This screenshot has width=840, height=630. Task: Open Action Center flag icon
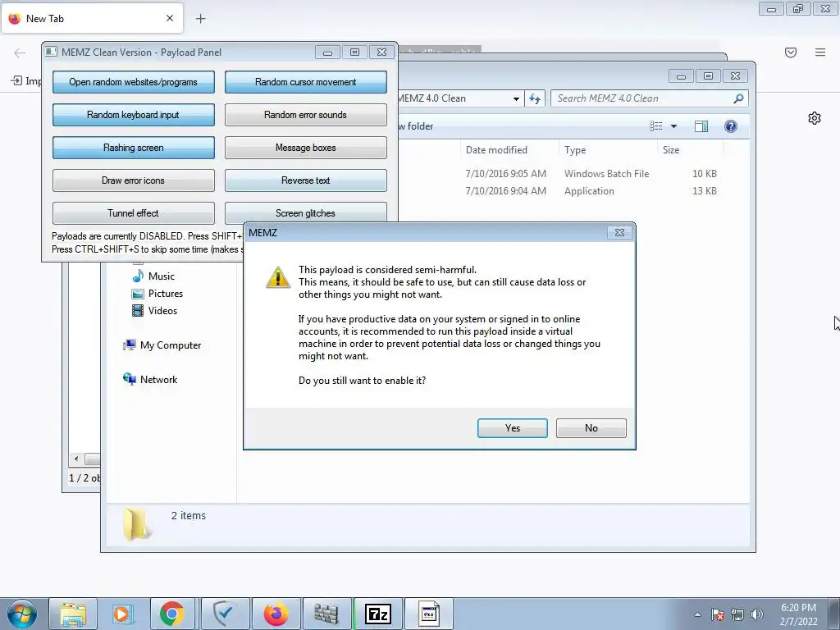(x=718, y=614)
